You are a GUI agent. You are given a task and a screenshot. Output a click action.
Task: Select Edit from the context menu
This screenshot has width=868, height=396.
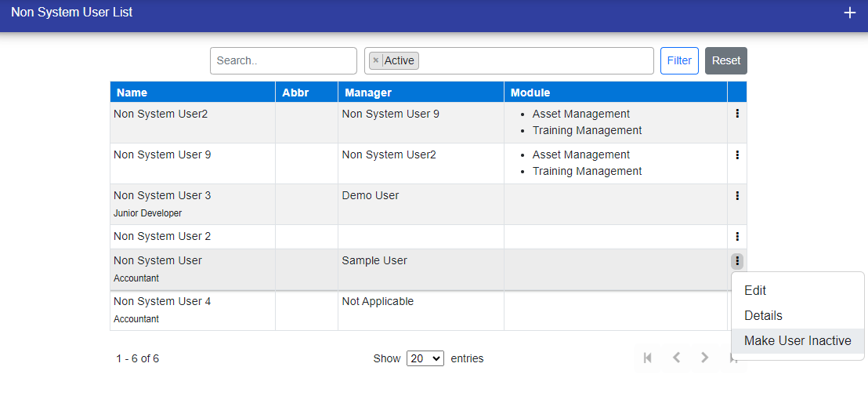[755, 290]
